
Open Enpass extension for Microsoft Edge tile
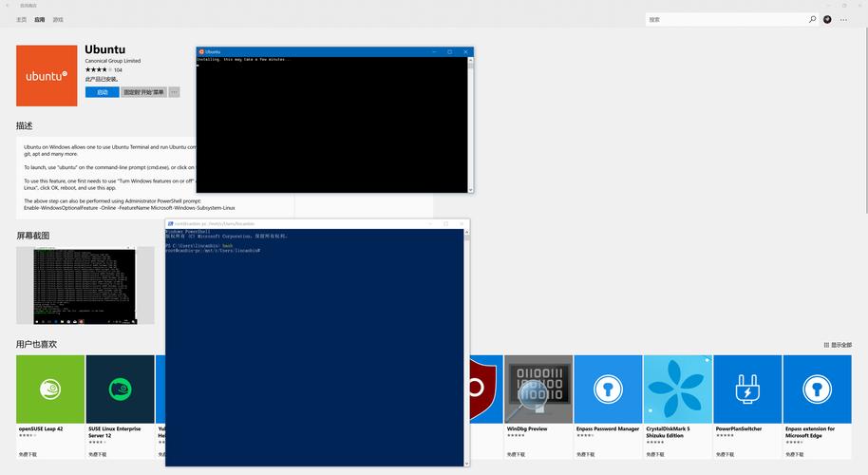817,407
